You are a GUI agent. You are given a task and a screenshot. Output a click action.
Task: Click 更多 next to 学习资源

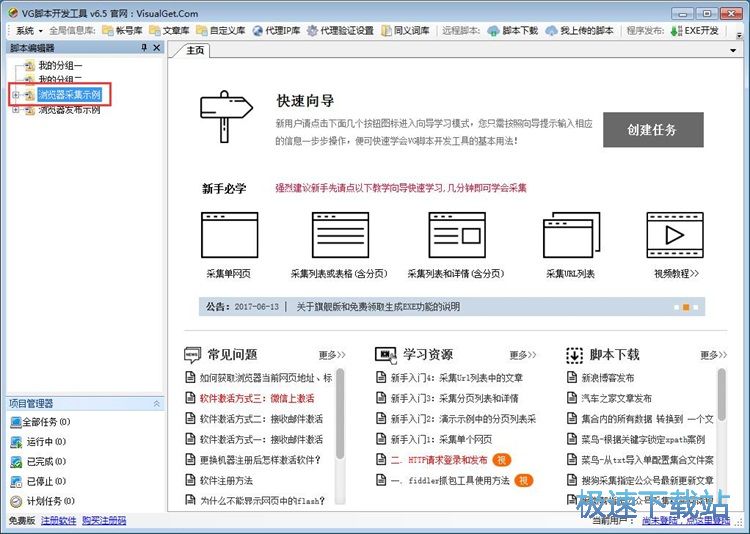pyautogui.click(x=523, y=355)
